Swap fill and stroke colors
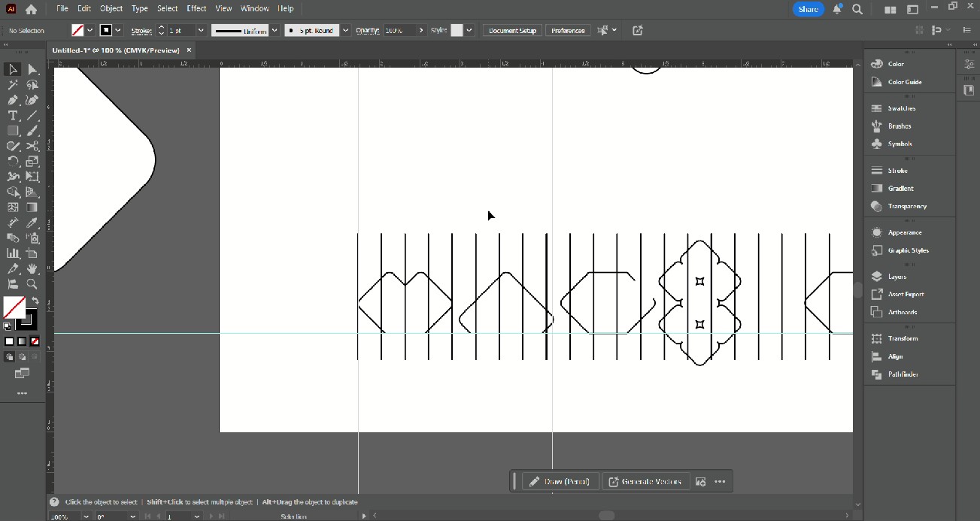 tap(35, 301)
